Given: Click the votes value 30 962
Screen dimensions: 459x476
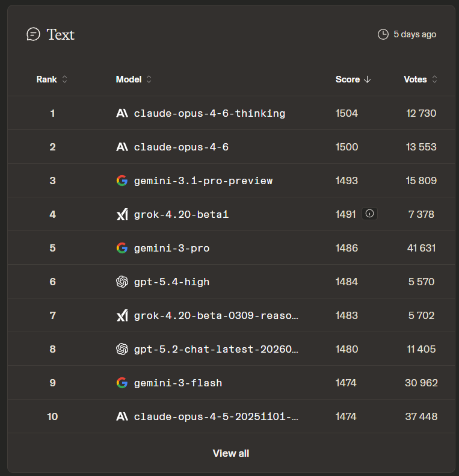Looking at the screenshot, I should point(421,383).
